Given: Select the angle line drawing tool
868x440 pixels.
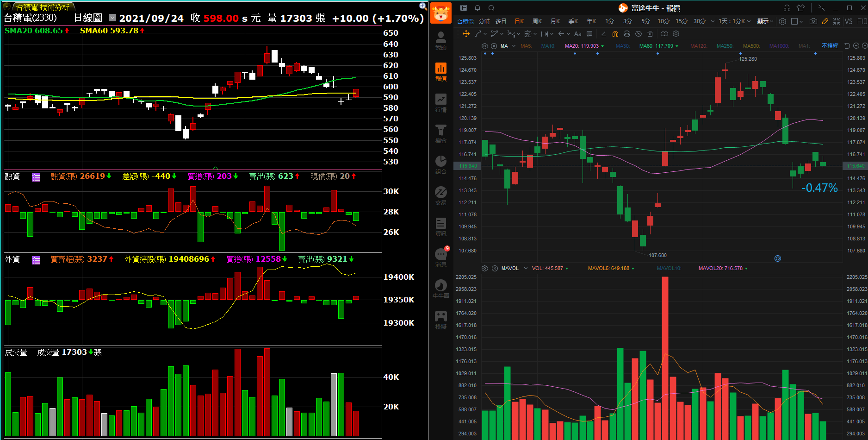Looking at the screenshot, I should click(x=603, y=34).
